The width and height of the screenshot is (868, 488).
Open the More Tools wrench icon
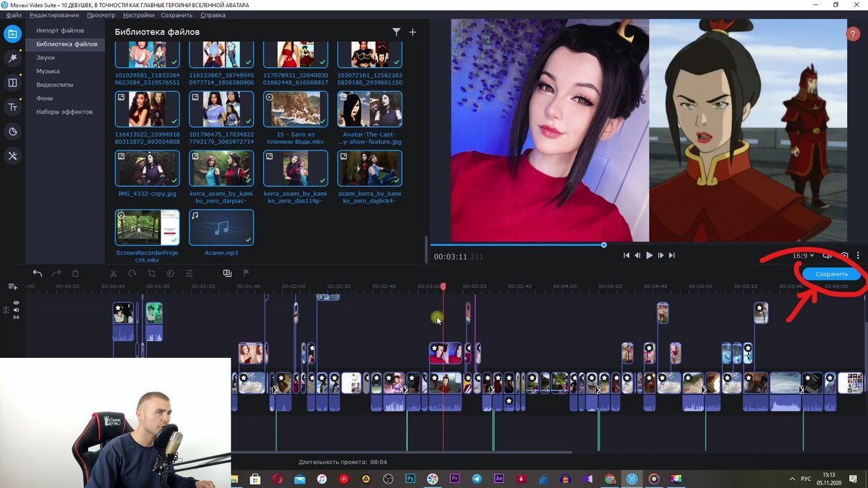click(12, 155)
